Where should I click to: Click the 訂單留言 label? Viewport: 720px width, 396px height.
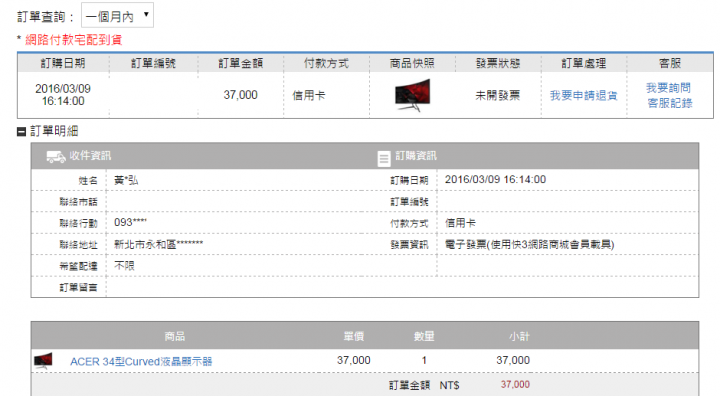pyautogui.click(x=78, y=288)
